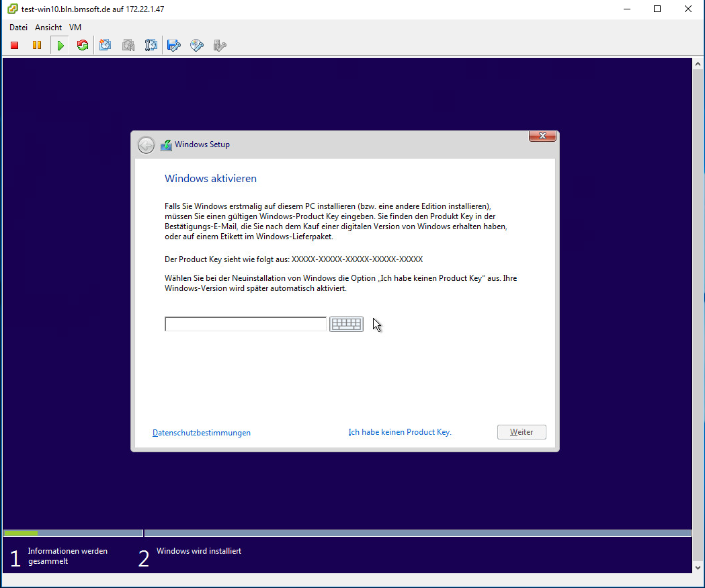Click the console scrollbar down arrow

pyautogui.click(x=698, y=567)
